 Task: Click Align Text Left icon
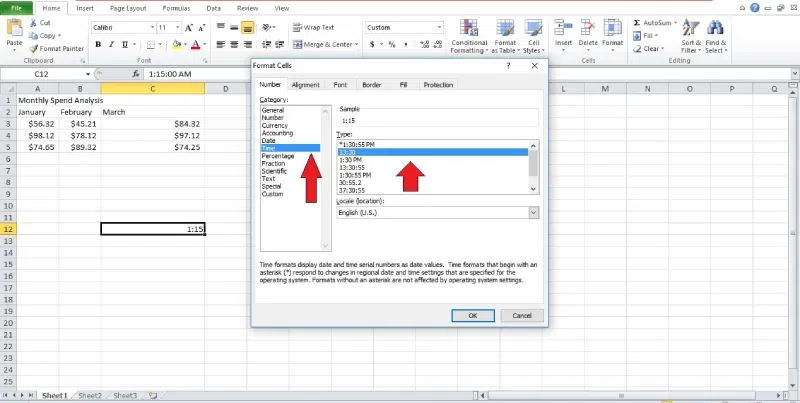(220, 45)
